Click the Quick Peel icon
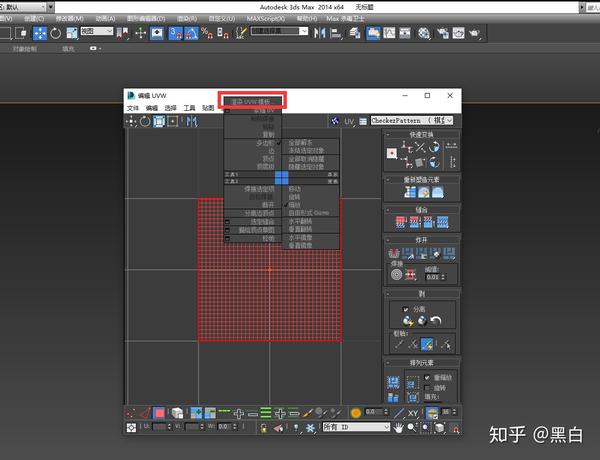 408,321
